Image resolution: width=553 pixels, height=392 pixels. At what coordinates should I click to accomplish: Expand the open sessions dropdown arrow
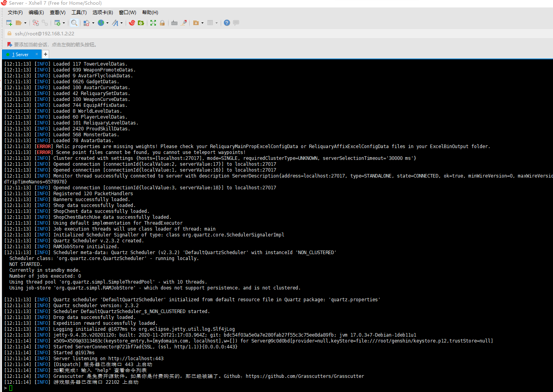click(26, 23)
